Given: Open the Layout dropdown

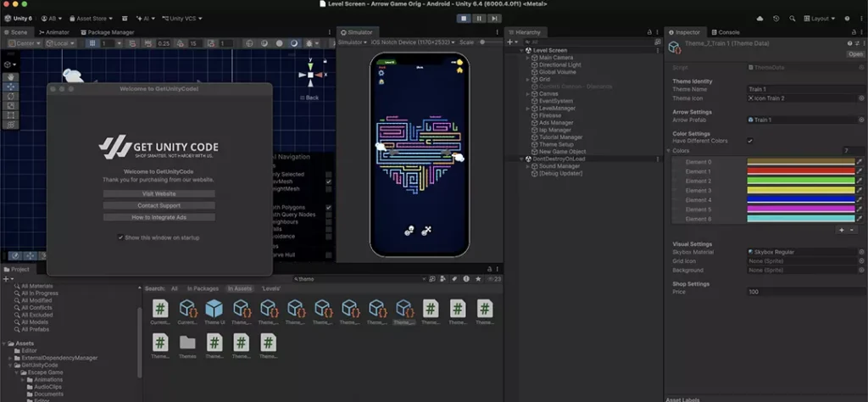Looking at the screenshot, I should tap(819, 19).
